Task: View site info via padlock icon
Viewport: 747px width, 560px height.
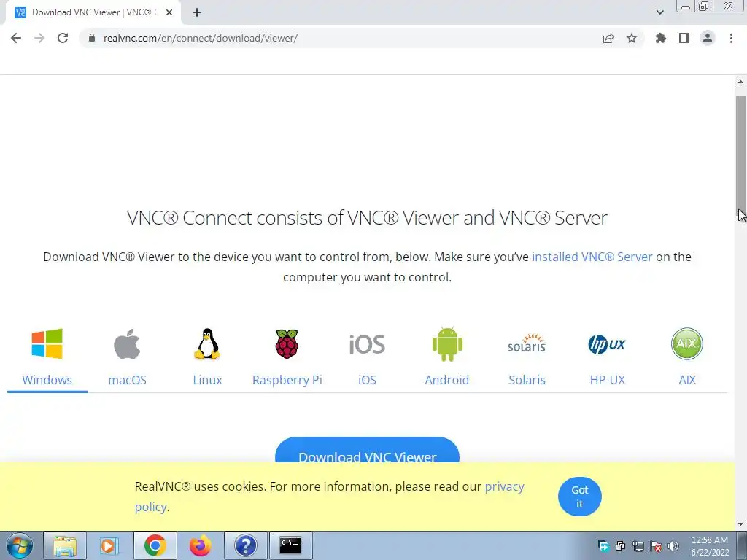Action: [92, 38]
